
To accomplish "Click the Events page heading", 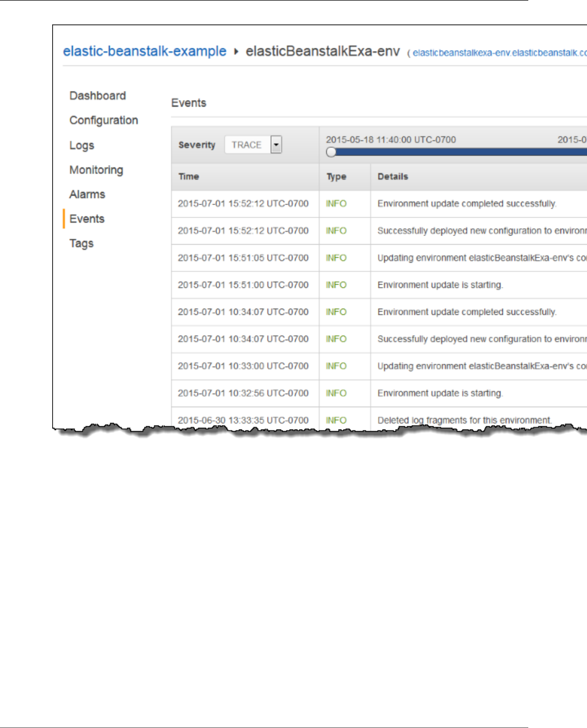I will click(189, 103).
